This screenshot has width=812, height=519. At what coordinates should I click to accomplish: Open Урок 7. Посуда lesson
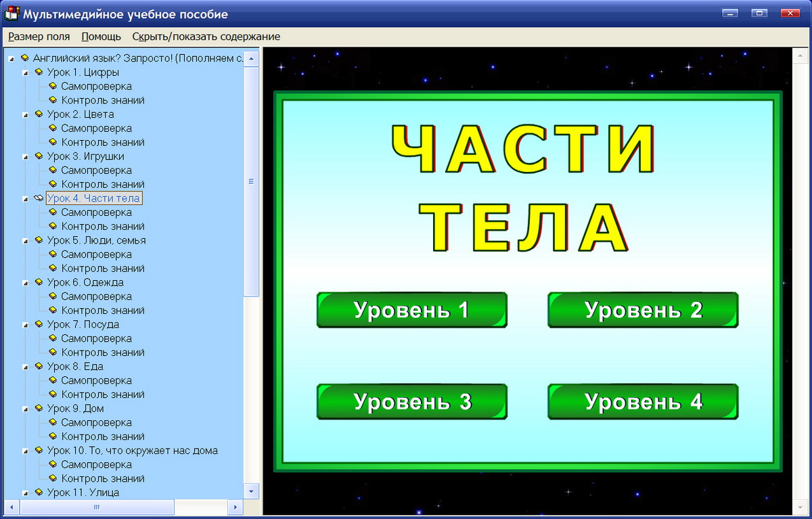point(83,324)
